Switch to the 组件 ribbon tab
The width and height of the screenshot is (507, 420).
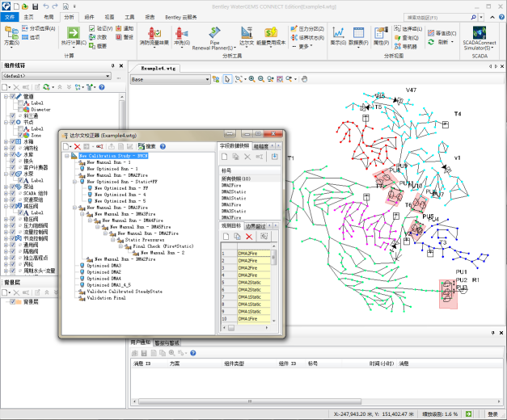click(x=89, y=17)
